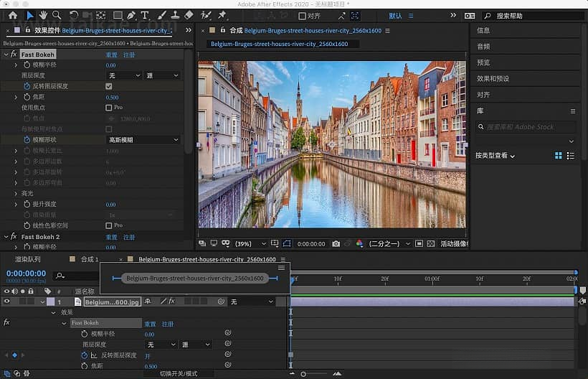Image resolution: width=588 pixels, height=379 pixels.
Task: Enable the 线性色彩空间 Pro checkbox
Action: pos(109,225)
